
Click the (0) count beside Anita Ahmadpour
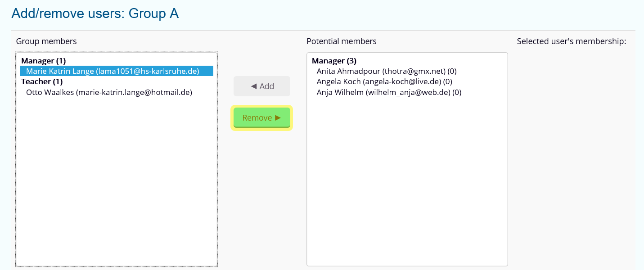click(x=452, y=71)
